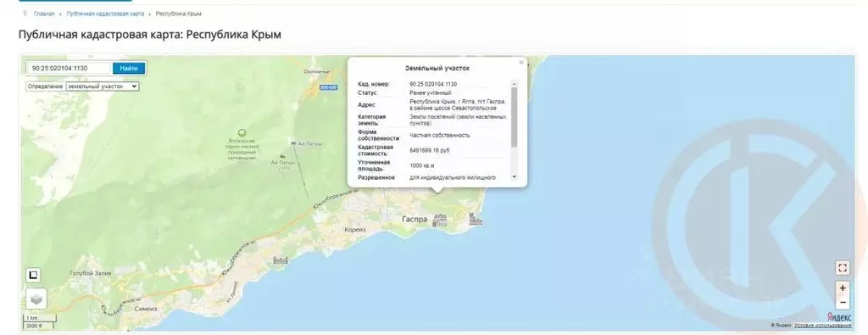Click the castle landmark icon near Гаспра

(x=441, y=221)
